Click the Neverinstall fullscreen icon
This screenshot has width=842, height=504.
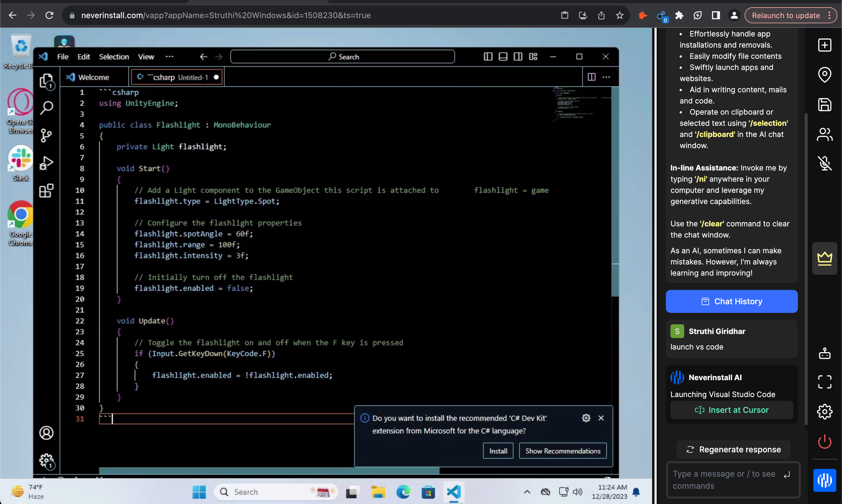tap(824, 382)
